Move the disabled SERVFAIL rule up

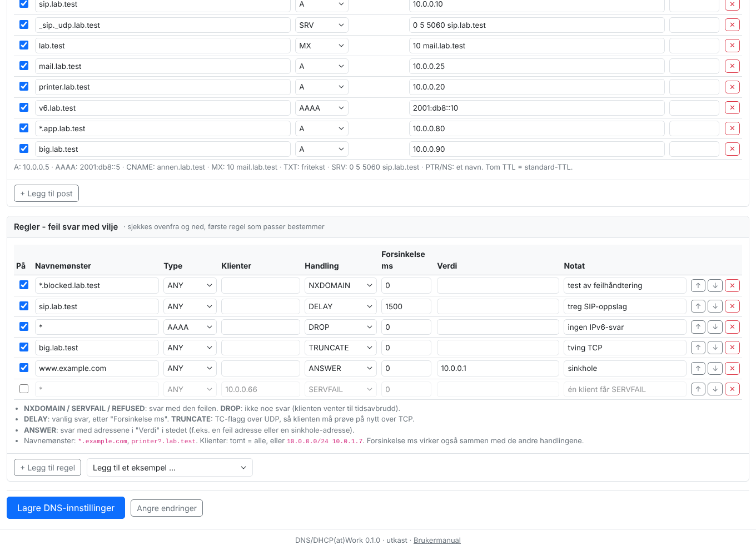pyautogui.click(x=698, y=389)
